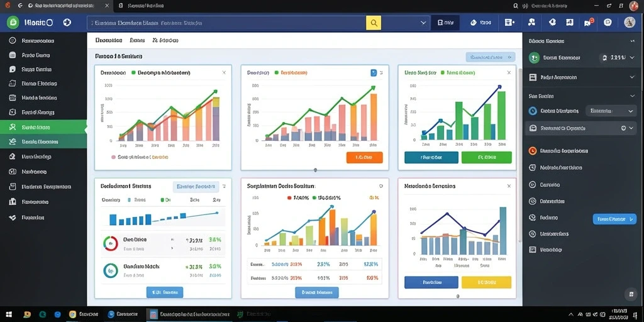The width and height of the screenshot is (644, 322).
Task: Switch to the second tab above the dashboard
Action: (137, 40)
